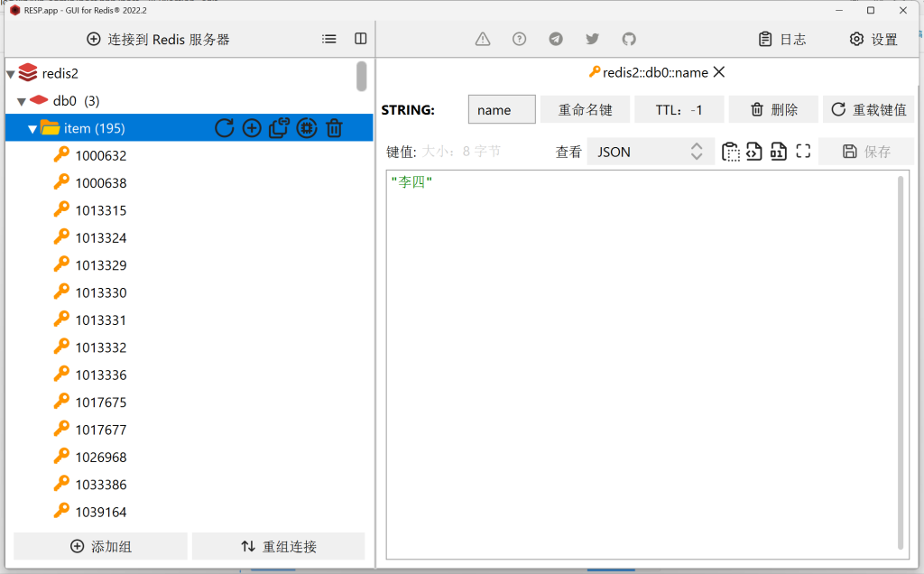Click 连接到 Redis 服务器 button
This screenshot has width=924, height=574.
click(x=158, y=39)
